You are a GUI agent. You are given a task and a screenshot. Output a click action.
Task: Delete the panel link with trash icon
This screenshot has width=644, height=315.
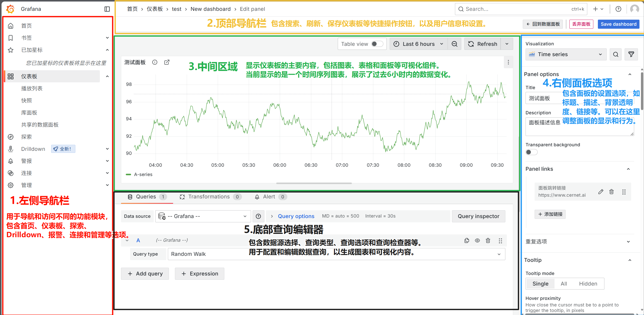(611, 192)
